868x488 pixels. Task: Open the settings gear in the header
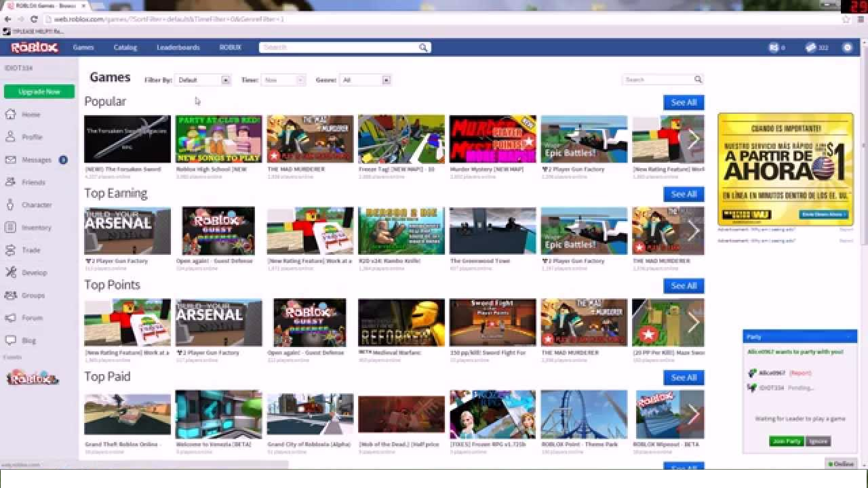click(847, 47)
